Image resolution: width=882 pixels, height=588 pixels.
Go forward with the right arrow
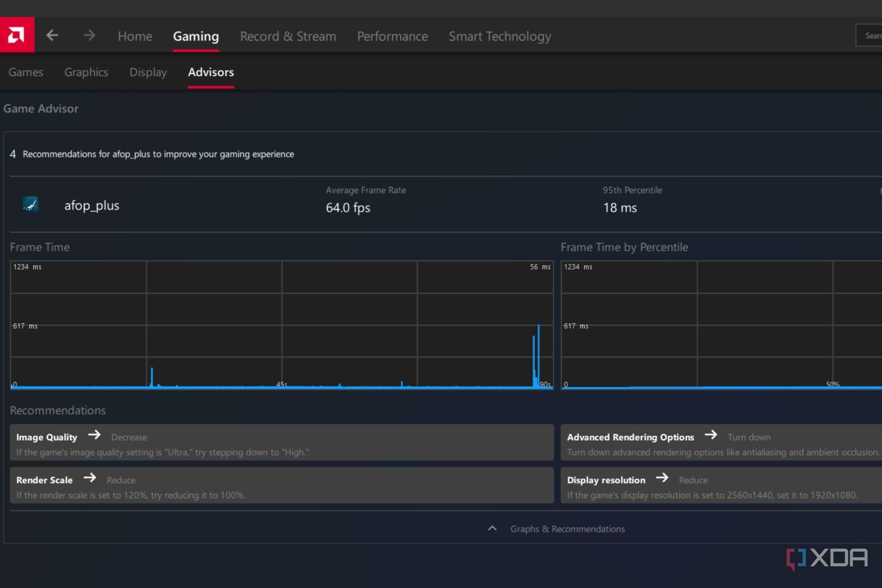tap(89, 35)
